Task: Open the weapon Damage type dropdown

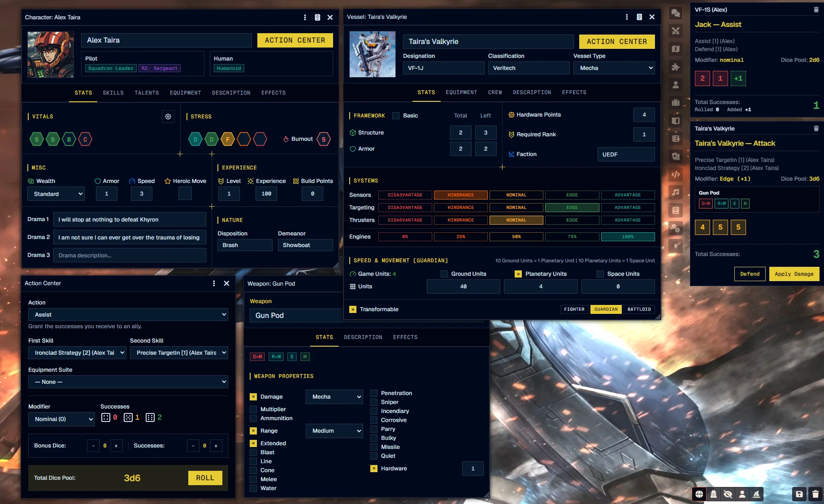Action: tap(334, 397)
